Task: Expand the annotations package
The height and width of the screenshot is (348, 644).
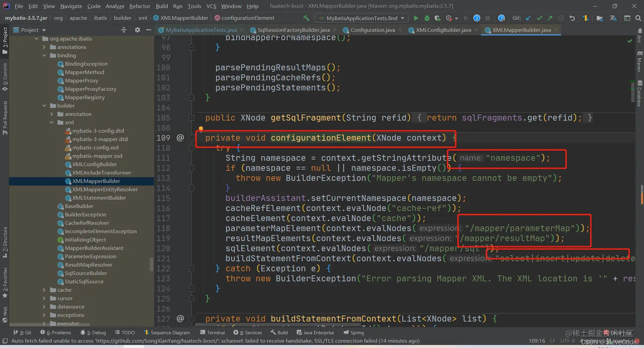Action: pos(44,47)
